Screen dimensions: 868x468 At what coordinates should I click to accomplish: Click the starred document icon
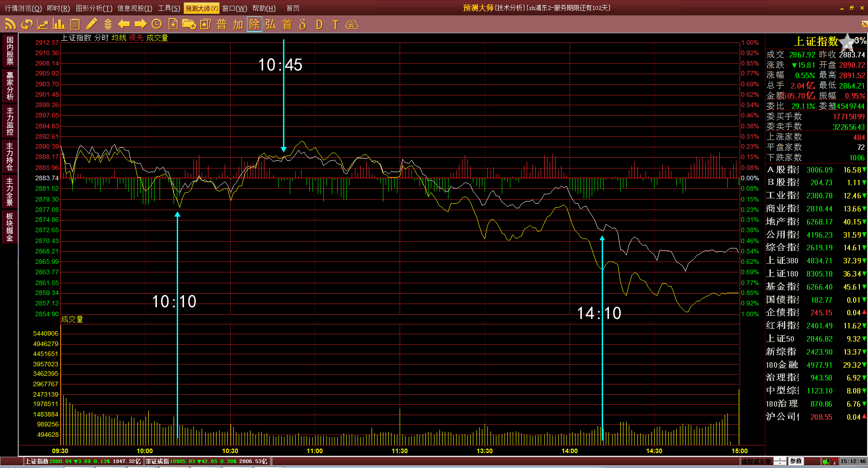173,24
